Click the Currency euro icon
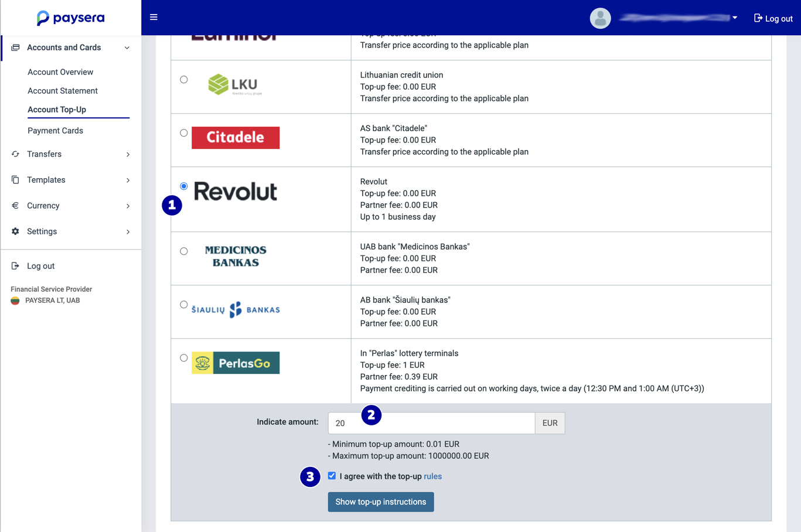This screenshot has height=532, width=801. [x=15, y=206]
